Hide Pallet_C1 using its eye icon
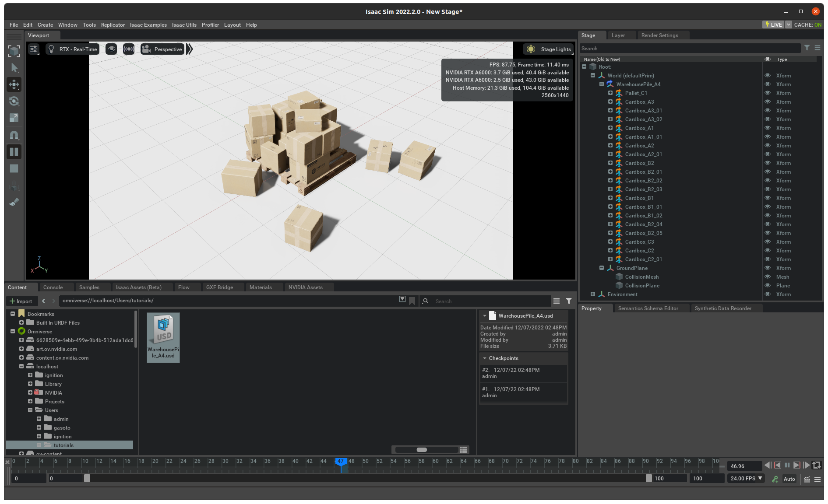This screenshot has width=828, height=504. click(x=768, y=93)
